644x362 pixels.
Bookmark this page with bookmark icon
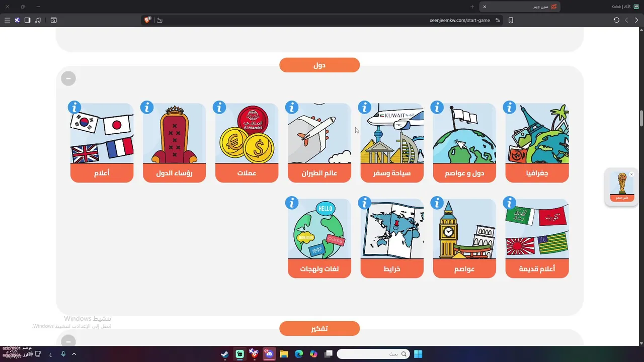pos(511,20)
